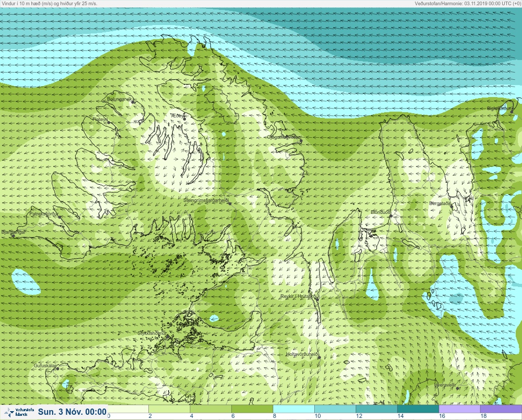Viewport: 522px width, 420px height.
Task: Click the 6–8 m/s dark green swatch
Action: click(252, 409)
